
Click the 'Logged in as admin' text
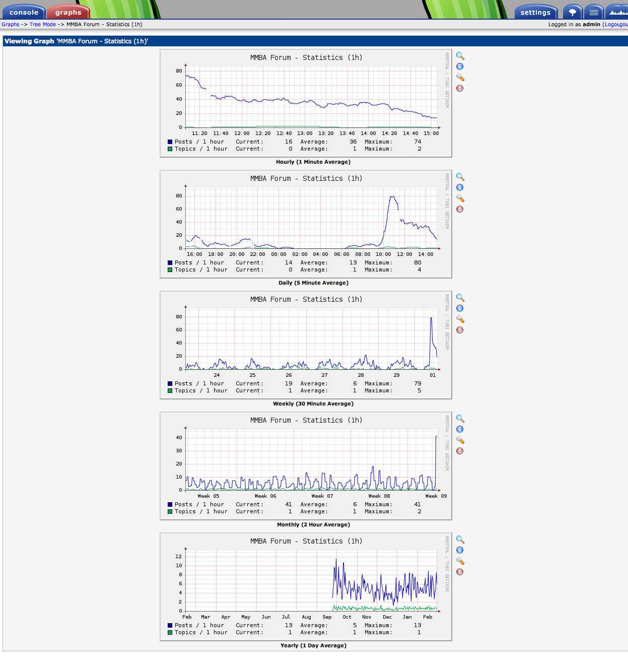point(574,24)
